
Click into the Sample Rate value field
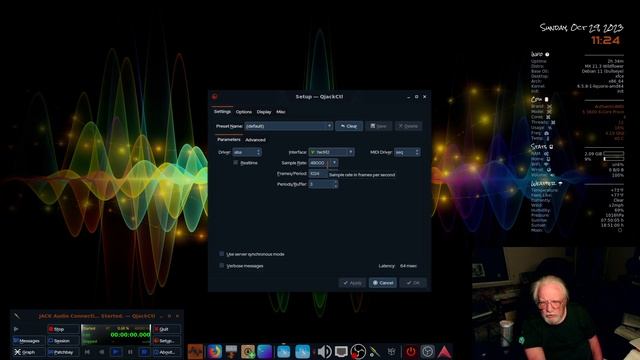[x=319, y=163]
